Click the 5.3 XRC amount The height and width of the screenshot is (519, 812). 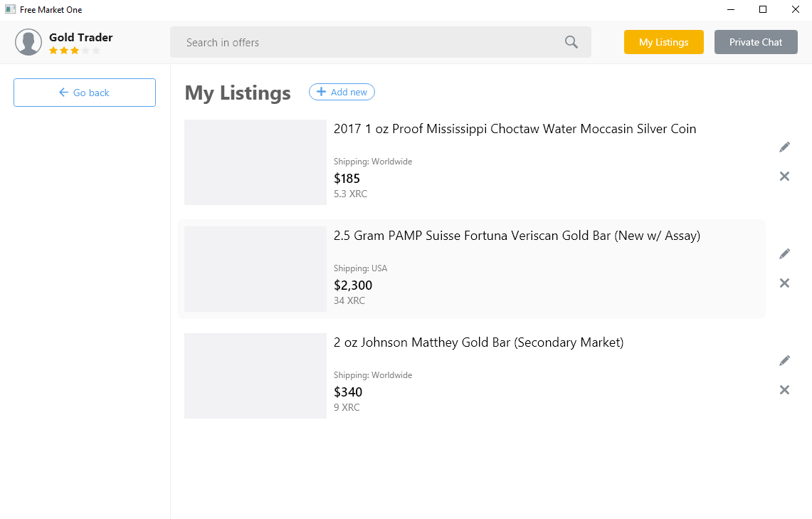[351, 194]
